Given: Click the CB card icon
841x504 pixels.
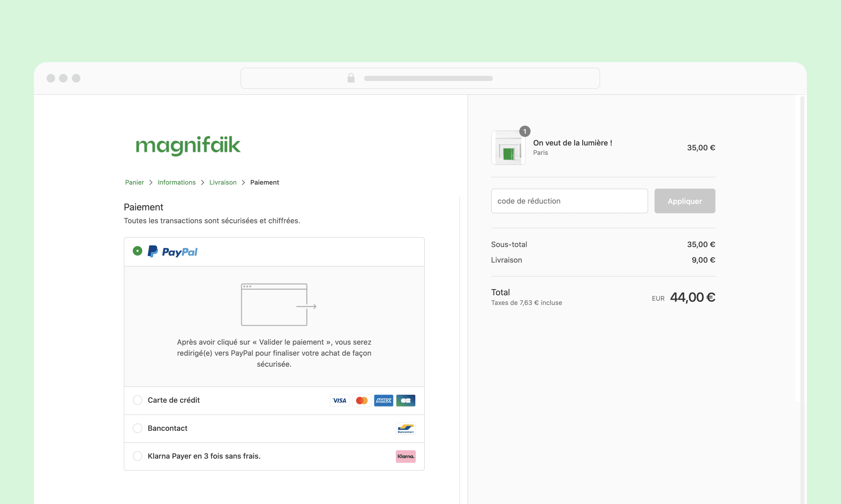Looking at the screenshot, I should point(405,400).
